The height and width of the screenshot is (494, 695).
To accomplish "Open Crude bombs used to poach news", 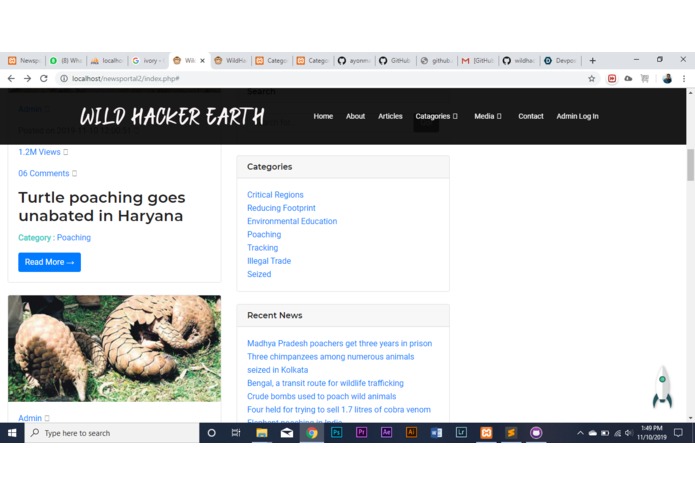I will click(x=321, y=397).
